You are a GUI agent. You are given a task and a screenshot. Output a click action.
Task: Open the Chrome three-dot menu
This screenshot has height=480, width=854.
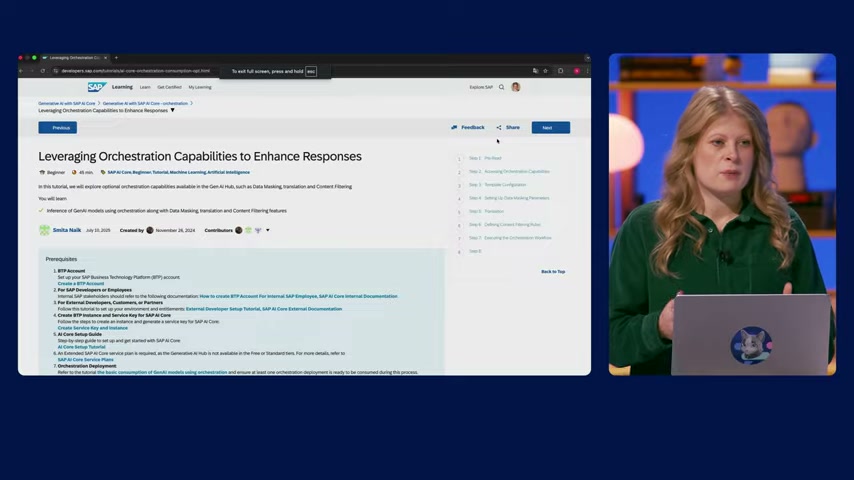tap(587, 71)
